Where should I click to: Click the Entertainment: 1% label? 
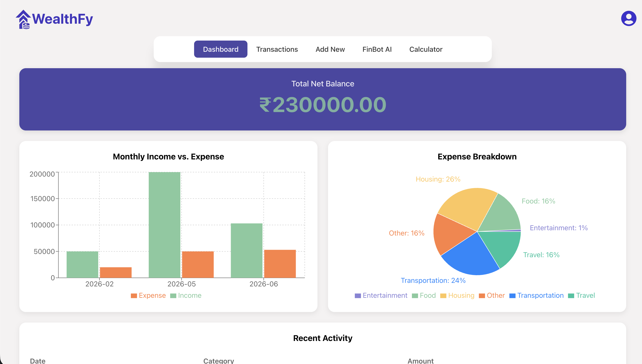pos(559,228)
